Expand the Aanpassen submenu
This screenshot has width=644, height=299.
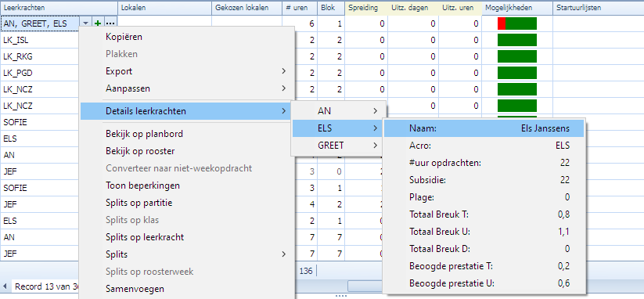click(x=187, y=88)
